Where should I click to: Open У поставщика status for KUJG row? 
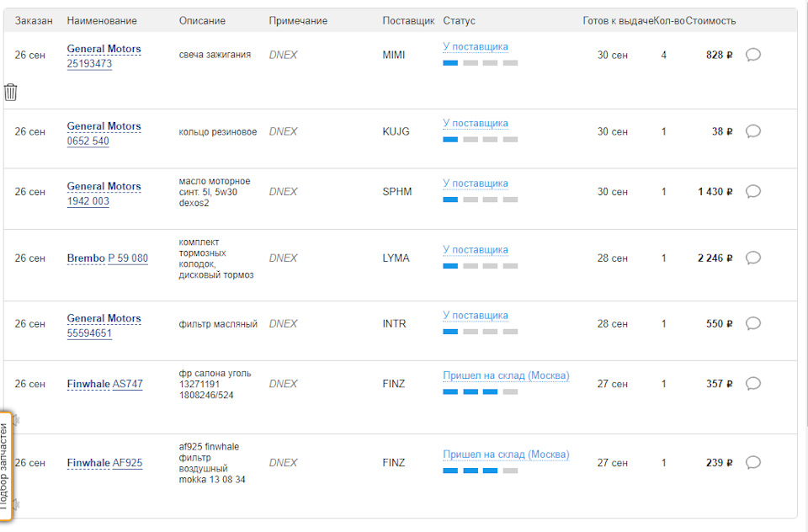(475, 123)
